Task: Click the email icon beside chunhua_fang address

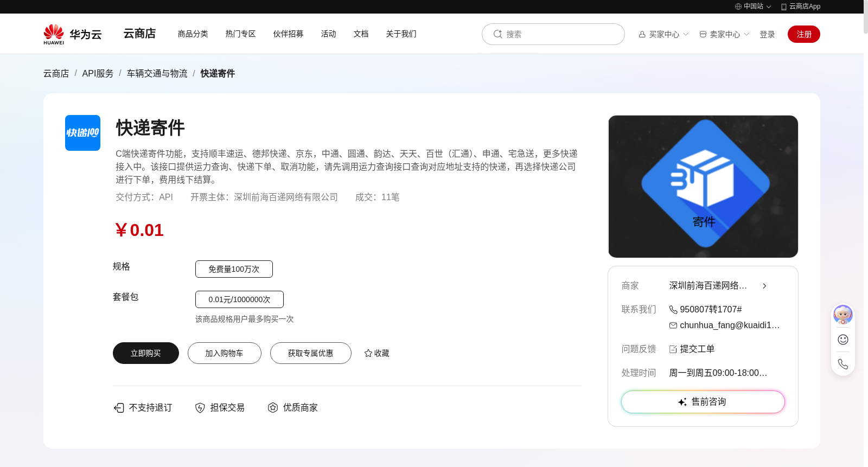Action: pos(673,325)
